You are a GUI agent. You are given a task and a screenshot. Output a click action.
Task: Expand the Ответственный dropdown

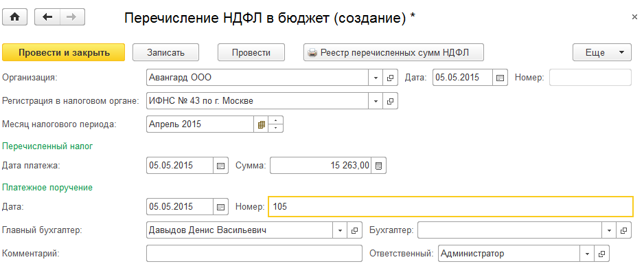[x=587, y=254]
